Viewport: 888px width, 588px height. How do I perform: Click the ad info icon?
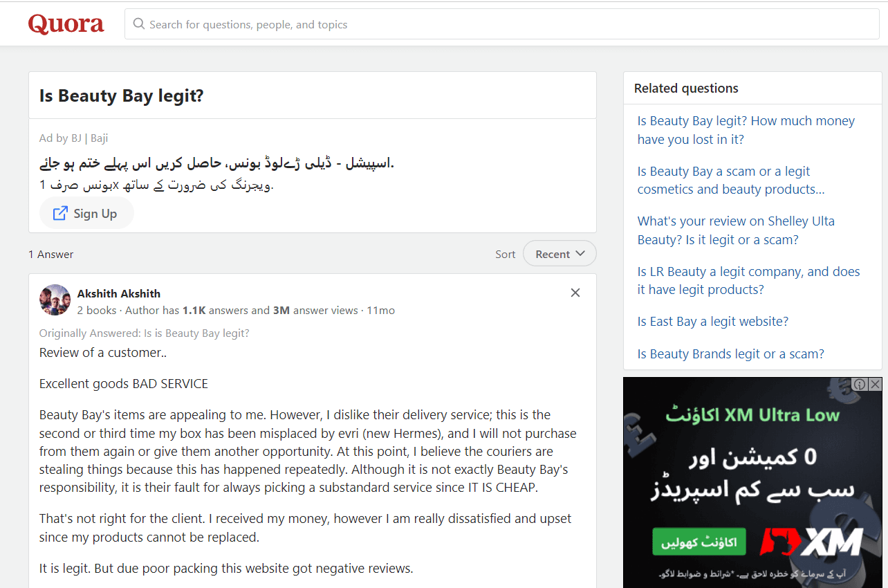pyautogui.click(x=860, y=384)
